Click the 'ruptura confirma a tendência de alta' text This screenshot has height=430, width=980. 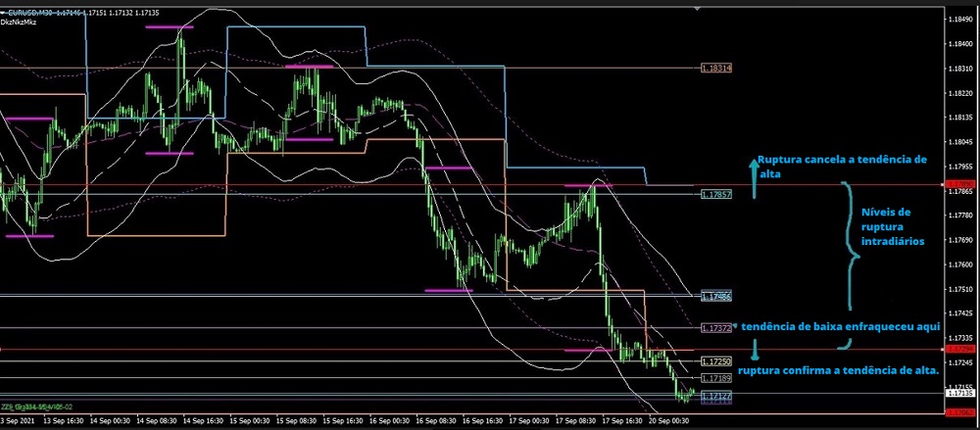pos(837,370)
